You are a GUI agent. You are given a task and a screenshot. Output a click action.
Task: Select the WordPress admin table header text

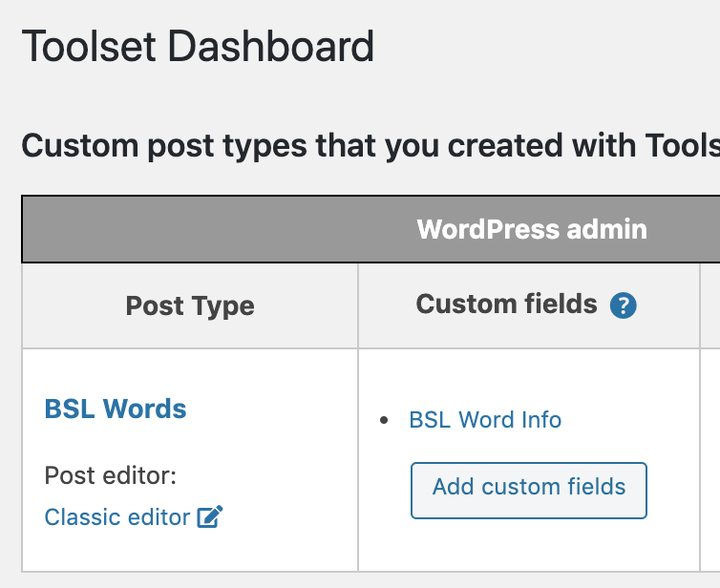tap(532, 229)
